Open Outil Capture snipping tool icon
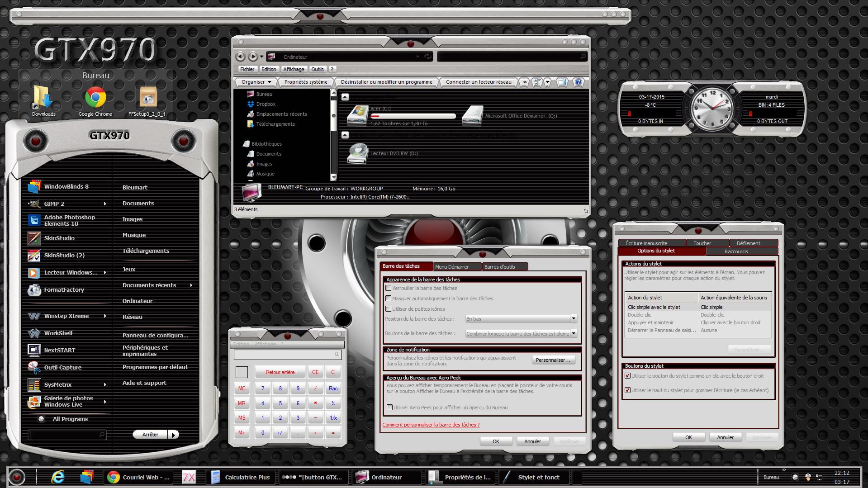This screenshot has width=868, height=488. pos(34,367)
